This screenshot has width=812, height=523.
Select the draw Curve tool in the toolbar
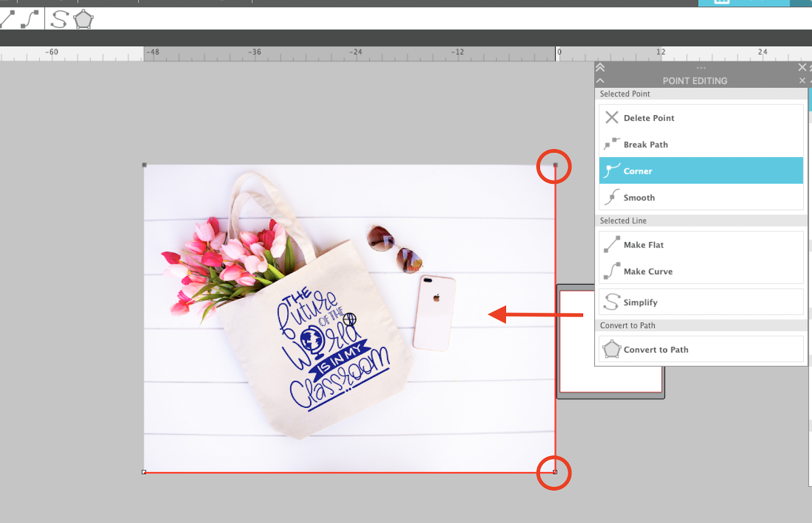click(x=29, y=19)
